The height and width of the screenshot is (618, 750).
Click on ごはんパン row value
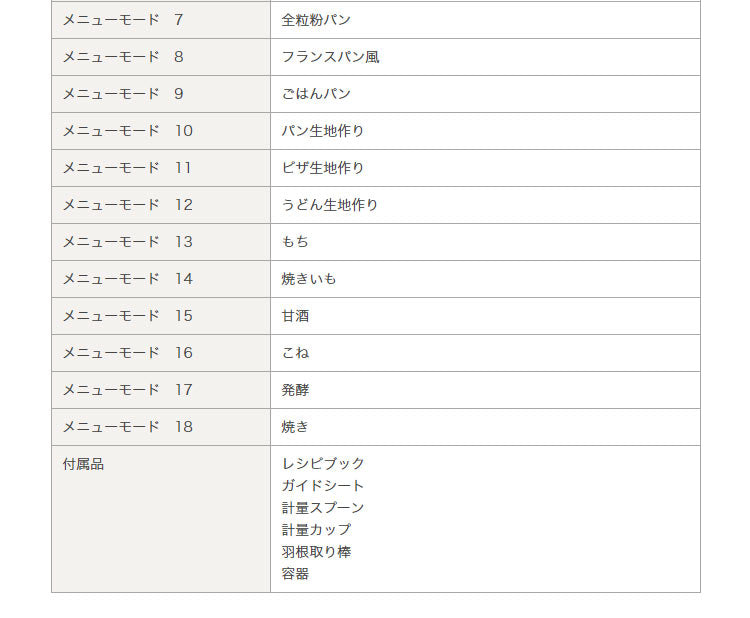click(x=316, y=94)
